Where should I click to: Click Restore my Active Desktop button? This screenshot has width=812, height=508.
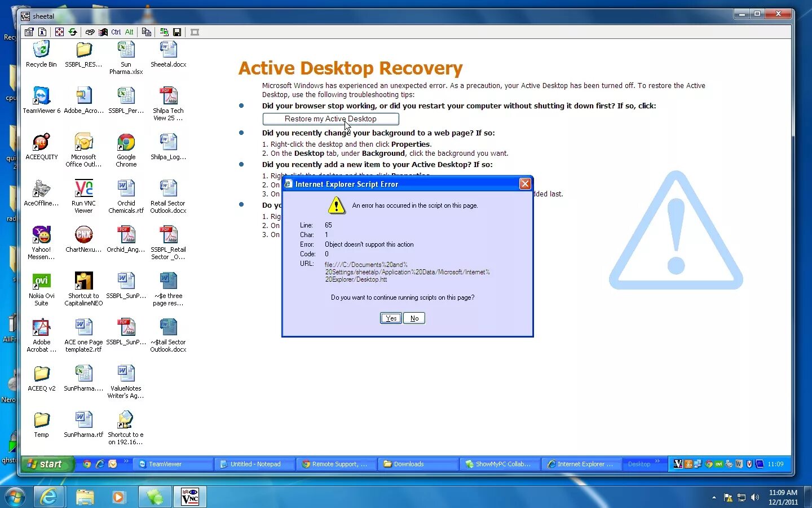pos(330,119)
